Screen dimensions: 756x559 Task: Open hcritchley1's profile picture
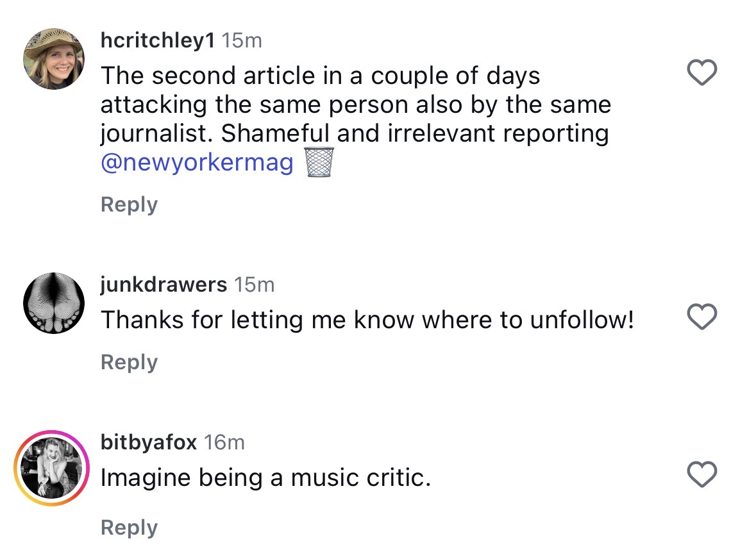coord(54,59)
